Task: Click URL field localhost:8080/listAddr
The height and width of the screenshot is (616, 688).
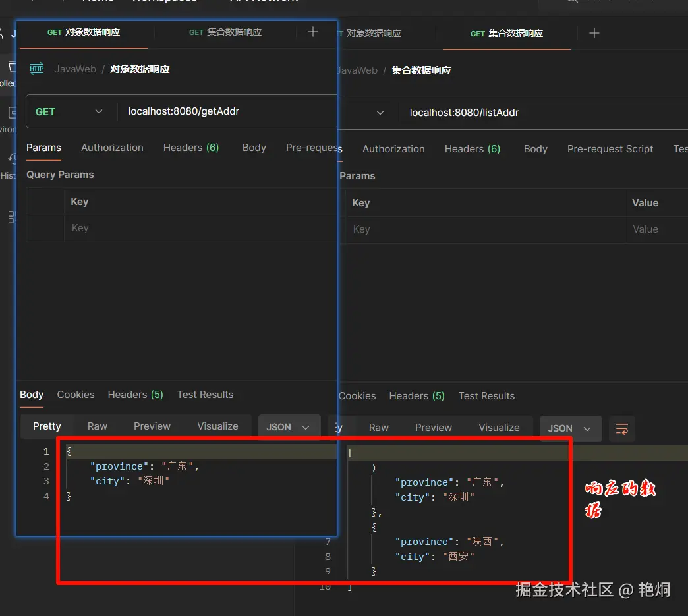Action: click(x=543, y=113)
